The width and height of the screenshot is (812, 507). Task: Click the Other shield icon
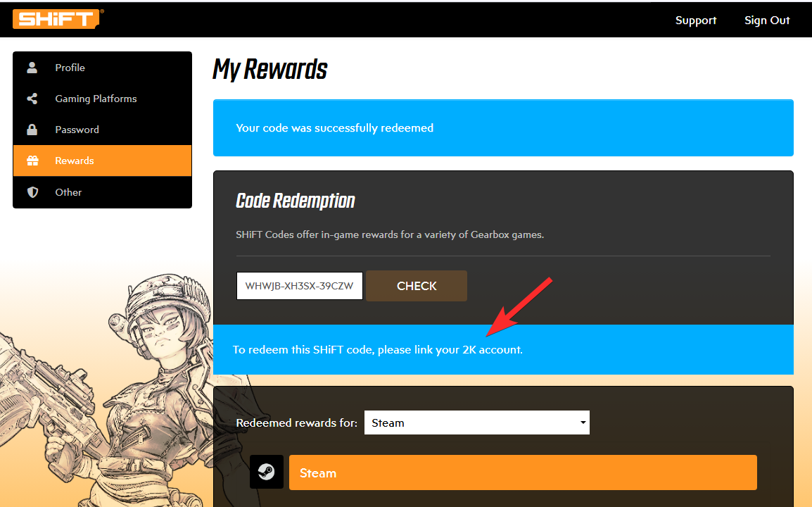(32, 192)
